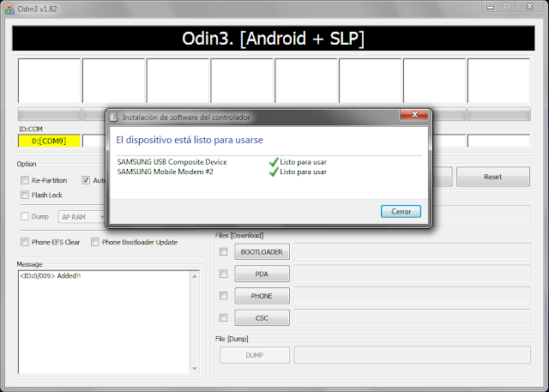Click green checkmark for USB Composite Device

(x=274, y=162)
